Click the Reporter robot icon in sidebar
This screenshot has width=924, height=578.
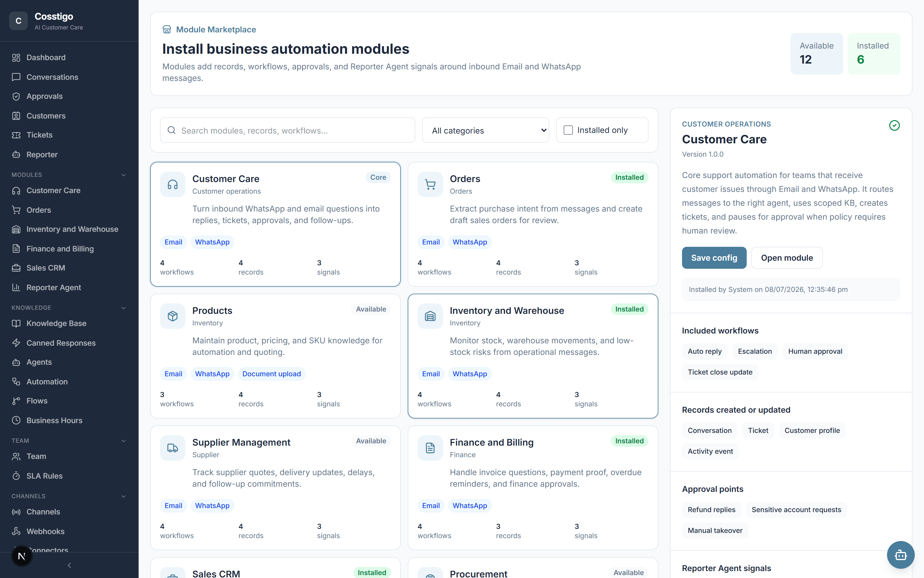16,154
